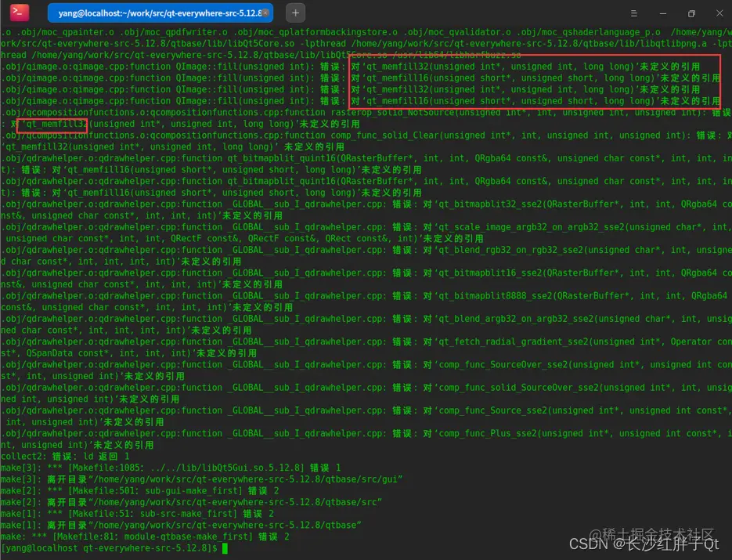Click the 'rasterop_solid_NotSource' function name

[394, 113]
